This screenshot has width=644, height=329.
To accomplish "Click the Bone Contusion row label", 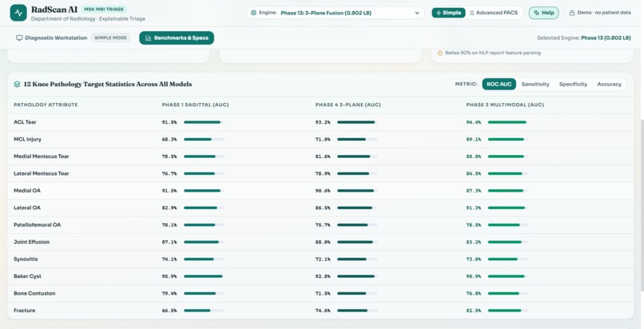I will pos(34,293).
